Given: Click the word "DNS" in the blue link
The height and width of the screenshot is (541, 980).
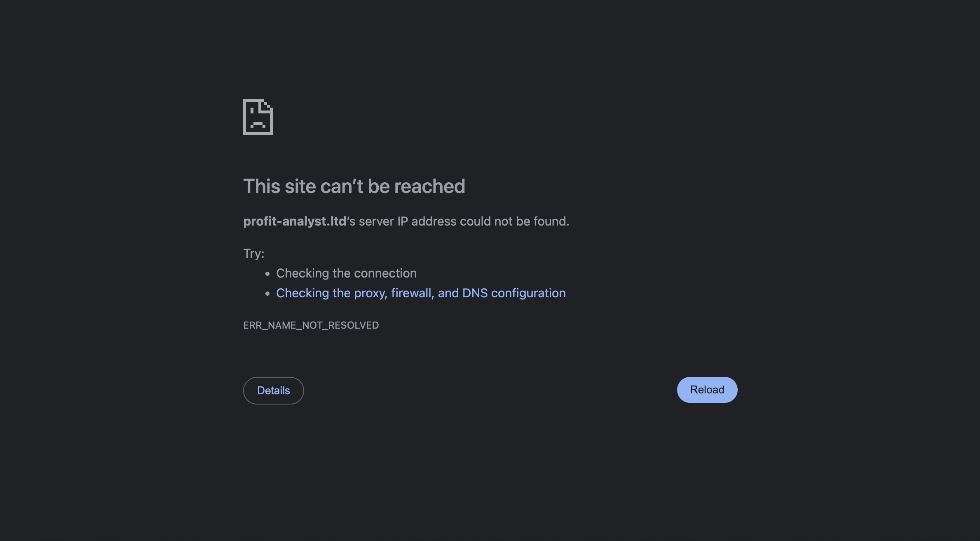Looking at the screenshot, I should 475,293.
